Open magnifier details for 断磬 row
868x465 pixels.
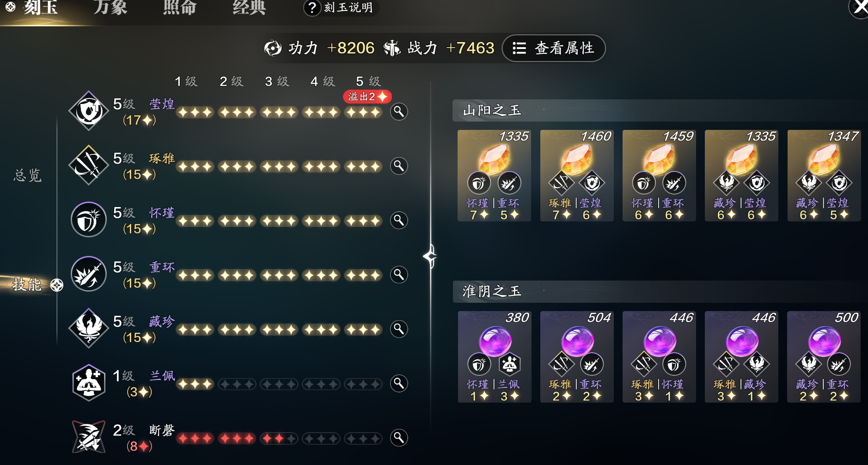click(x=399, y=437)
